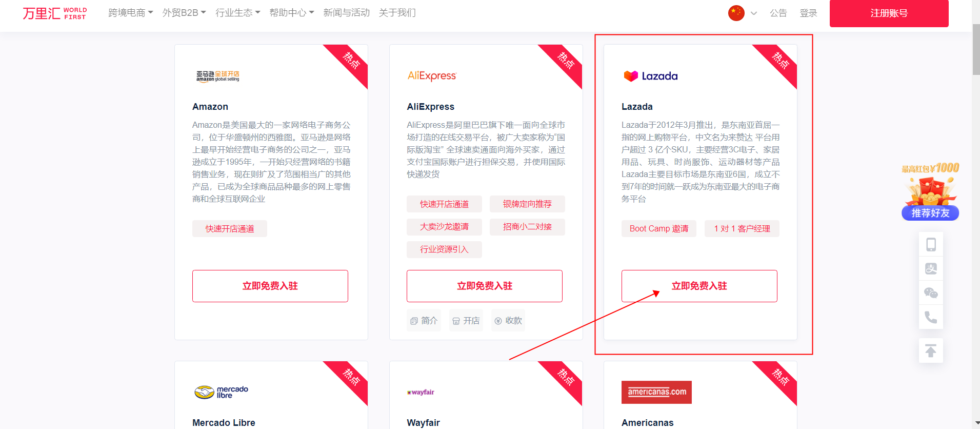Open the 公告 announcements link
This screenshot has width=980, height=429.
pos(778,13)
